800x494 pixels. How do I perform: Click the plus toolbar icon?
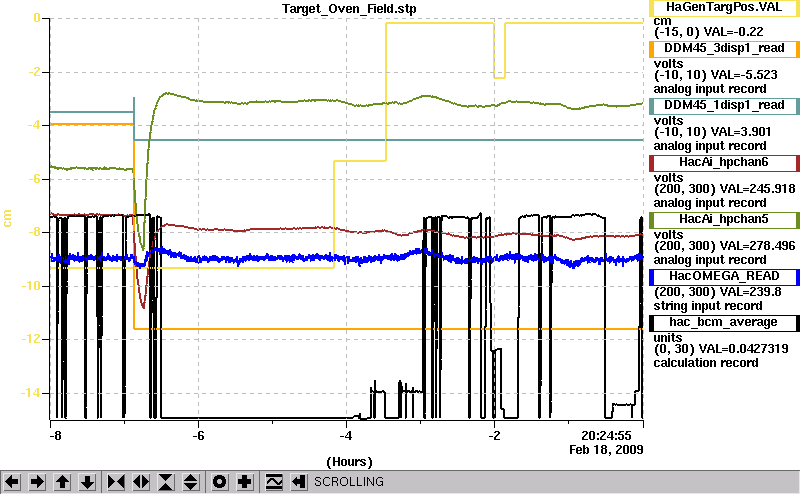[245, 482]
